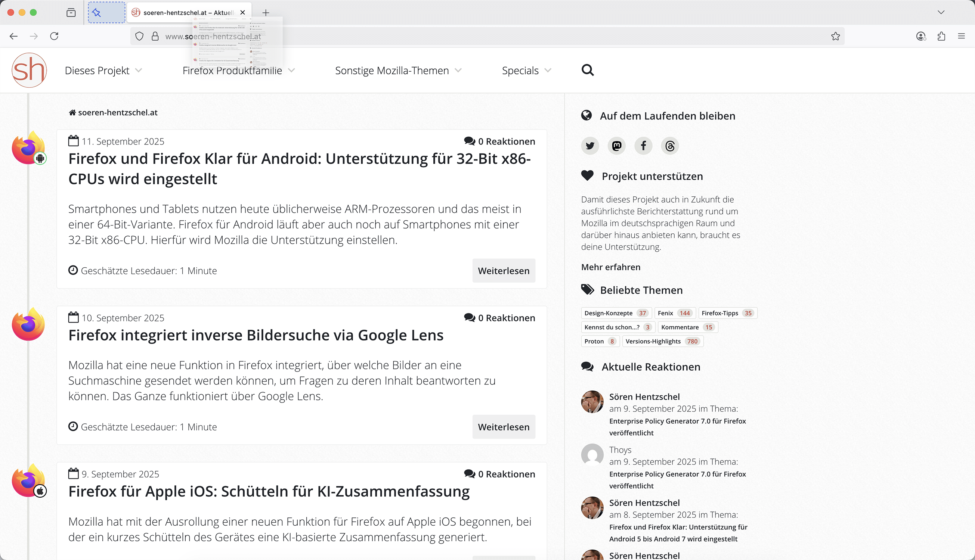Show site security padlock info
This screenshot has width=975, height=560.
click(x=155, y=36)
